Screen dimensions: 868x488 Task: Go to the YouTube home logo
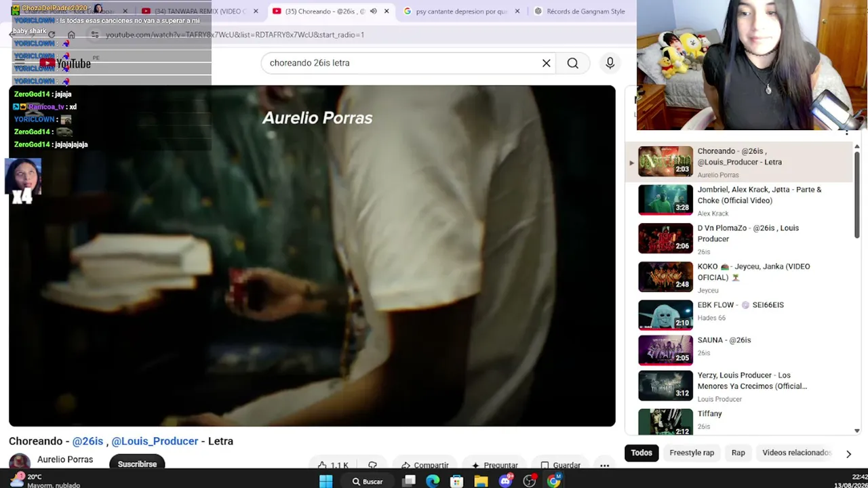click(65, 64)
